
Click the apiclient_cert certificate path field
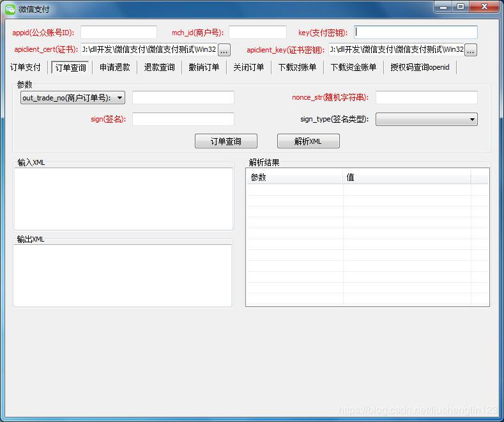pos(149,49)
